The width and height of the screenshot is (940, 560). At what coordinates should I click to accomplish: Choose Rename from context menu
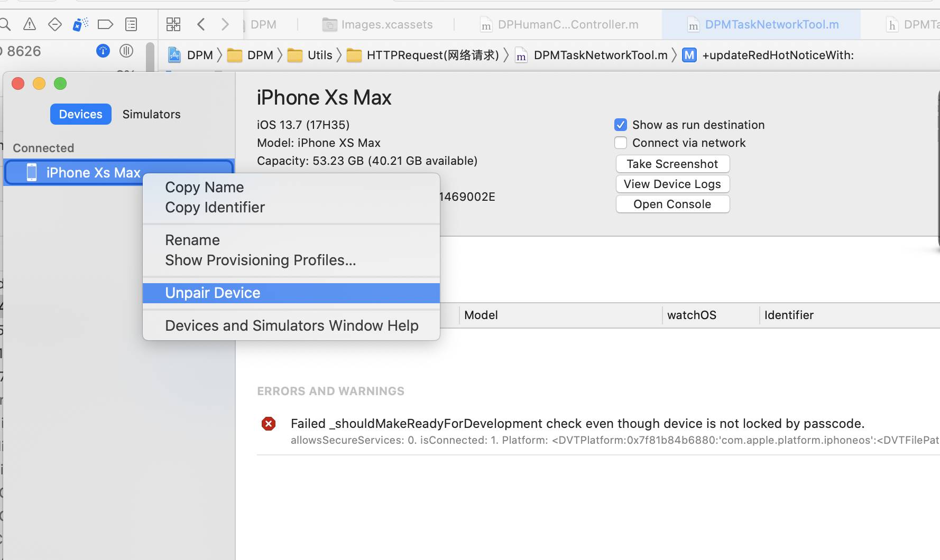291,240
